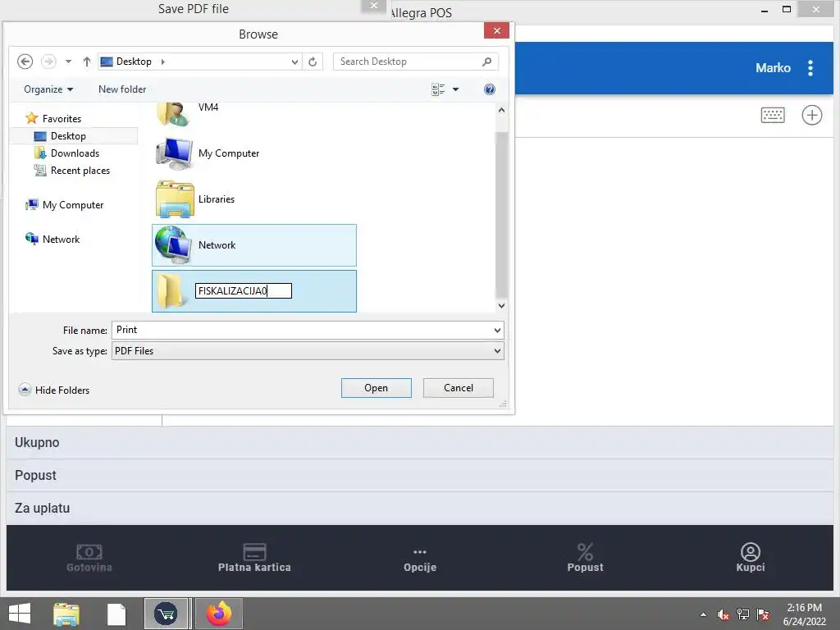Click the magnifier icon in Search Desktop
This screenshot has width=840, height=630.
click(486, 62)
